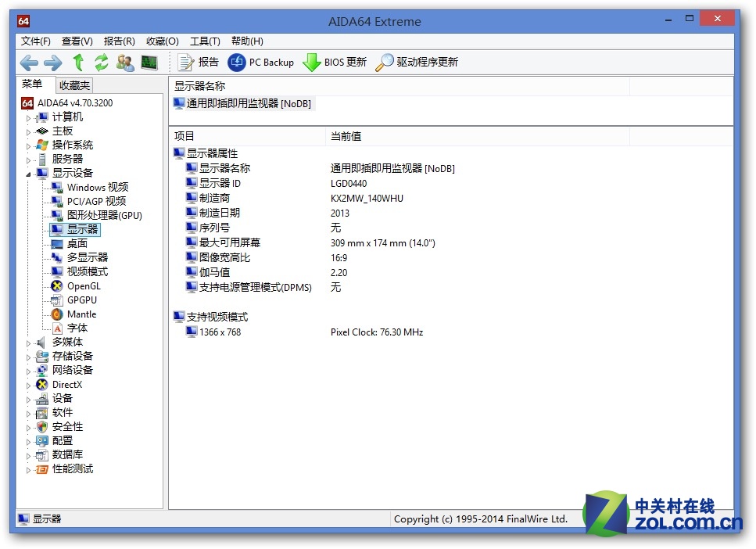The height and width of the screenshot is (549, 756).
Task: Expand the DirectX tree node
Action: tap(28, 386)
